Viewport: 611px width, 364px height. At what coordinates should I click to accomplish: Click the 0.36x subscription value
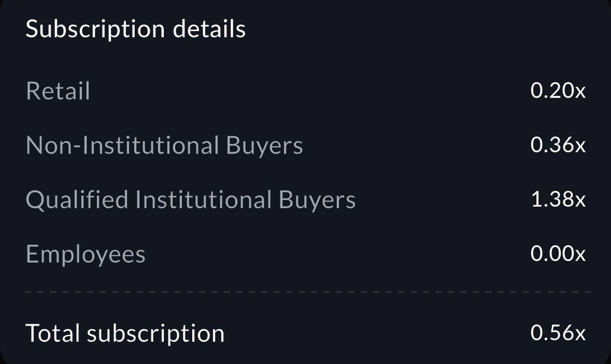558,145
